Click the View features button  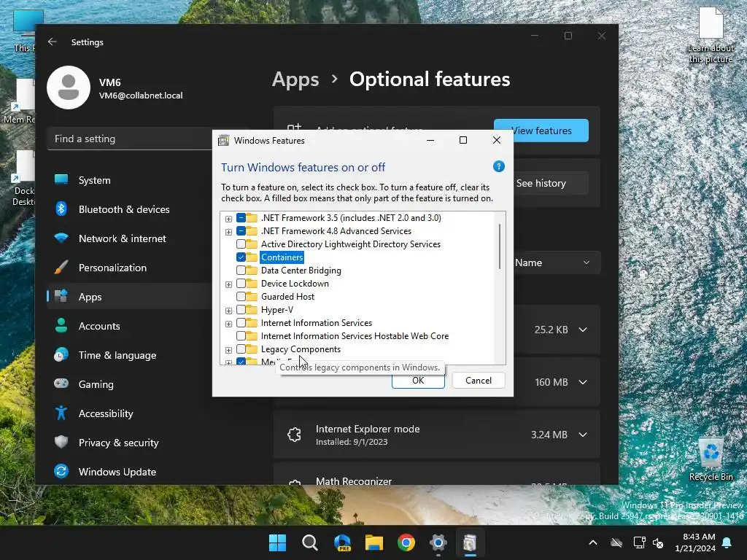pos(541,130)
